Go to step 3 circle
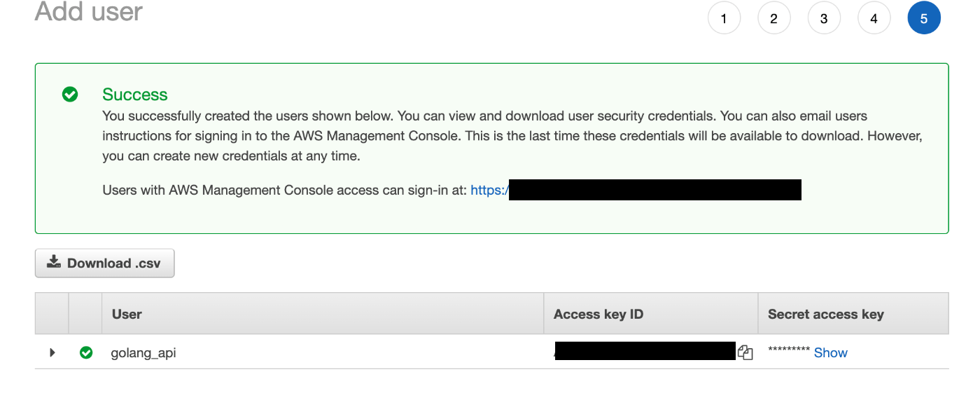This screenshot has height=393, width=980. (x=824, y=19)
